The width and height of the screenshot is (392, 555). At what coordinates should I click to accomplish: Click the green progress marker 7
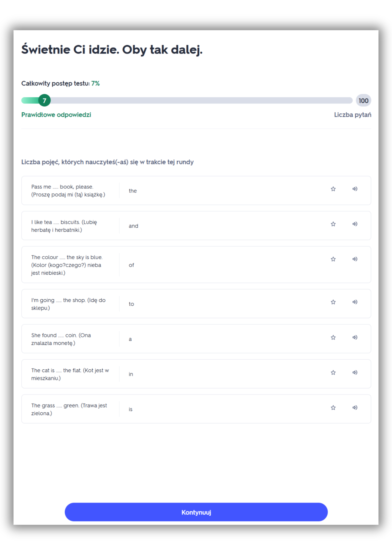(44, 100)
